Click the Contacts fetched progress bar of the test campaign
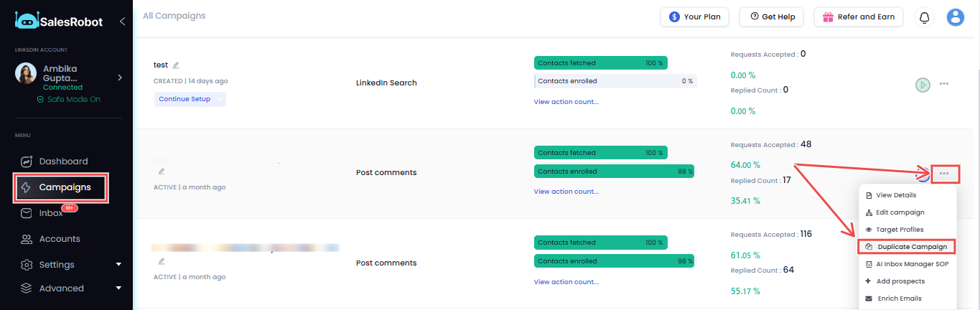This screenshot has width=980, height=310. point(601,63)
